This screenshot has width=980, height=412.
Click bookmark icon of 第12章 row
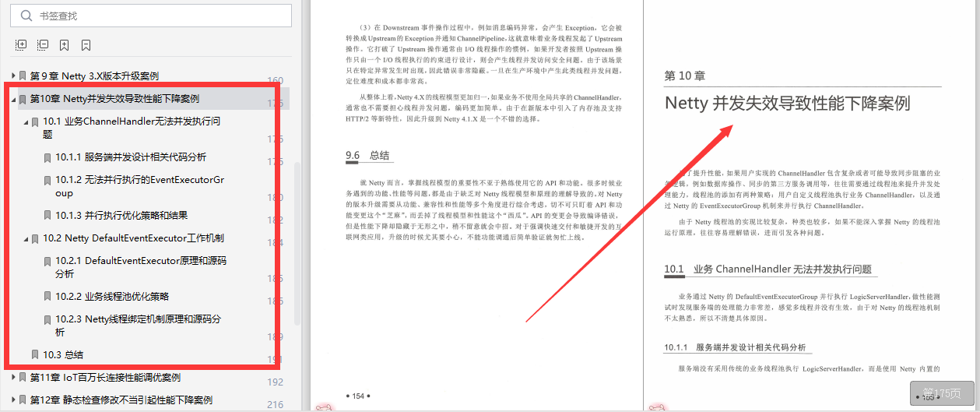click(x=23, y=400)
